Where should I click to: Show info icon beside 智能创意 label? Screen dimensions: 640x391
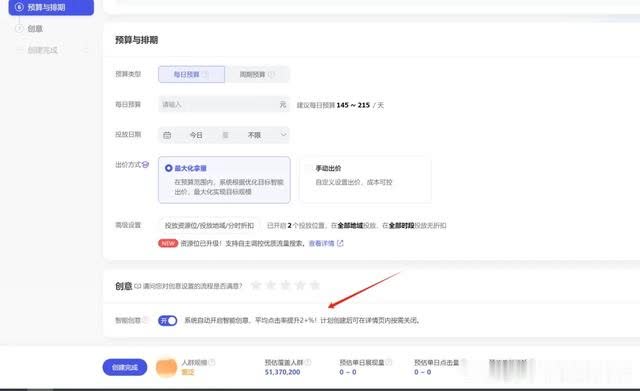pos(146,320)
